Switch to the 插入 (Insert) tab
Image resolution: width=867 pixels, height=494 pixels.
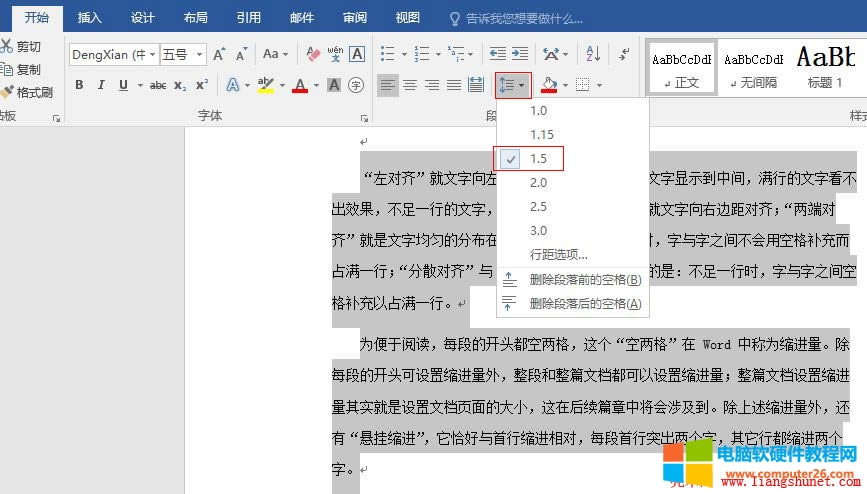coord(90,17)
